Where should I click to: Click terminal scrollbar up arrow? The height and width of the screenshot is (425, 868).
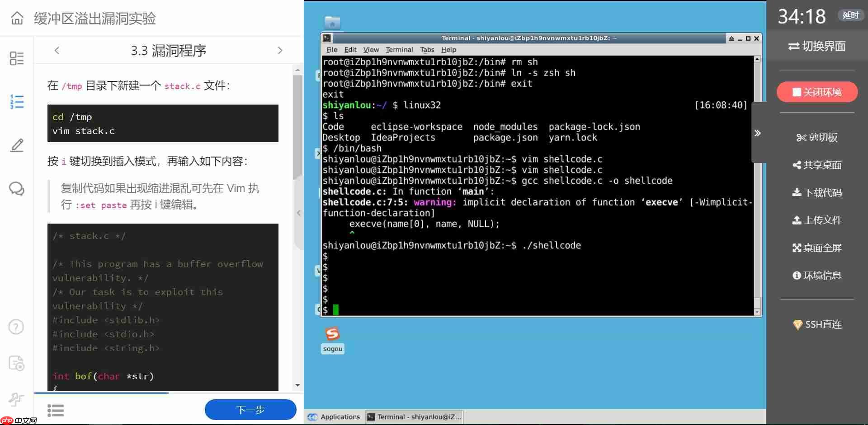[757, 59]
